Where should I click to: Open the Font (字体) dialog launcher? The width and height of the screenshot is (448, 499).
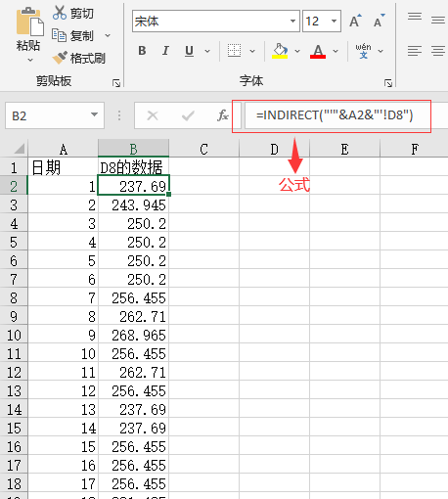tap(388, 83)
